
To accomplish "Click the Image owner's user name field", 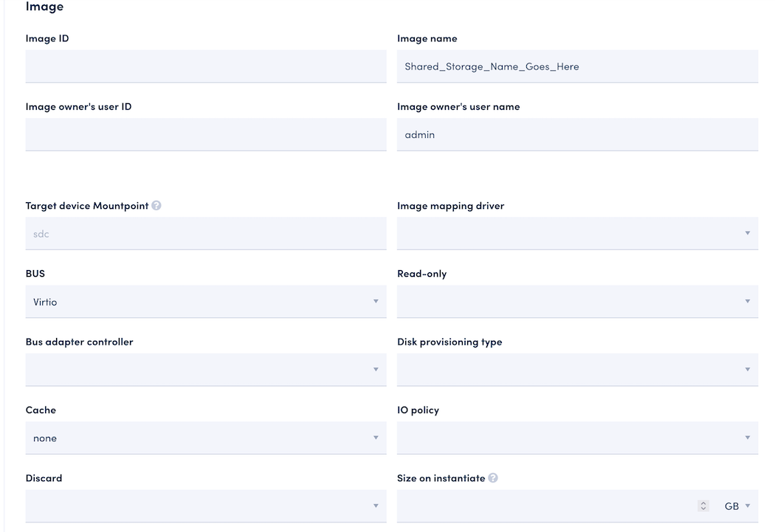I will (577, 134).
